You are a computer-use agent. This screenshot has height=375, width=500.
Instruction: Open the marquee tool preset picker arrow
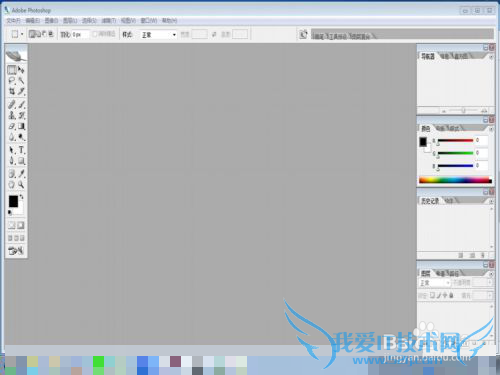pyautogui.click(x=22, y=34)
